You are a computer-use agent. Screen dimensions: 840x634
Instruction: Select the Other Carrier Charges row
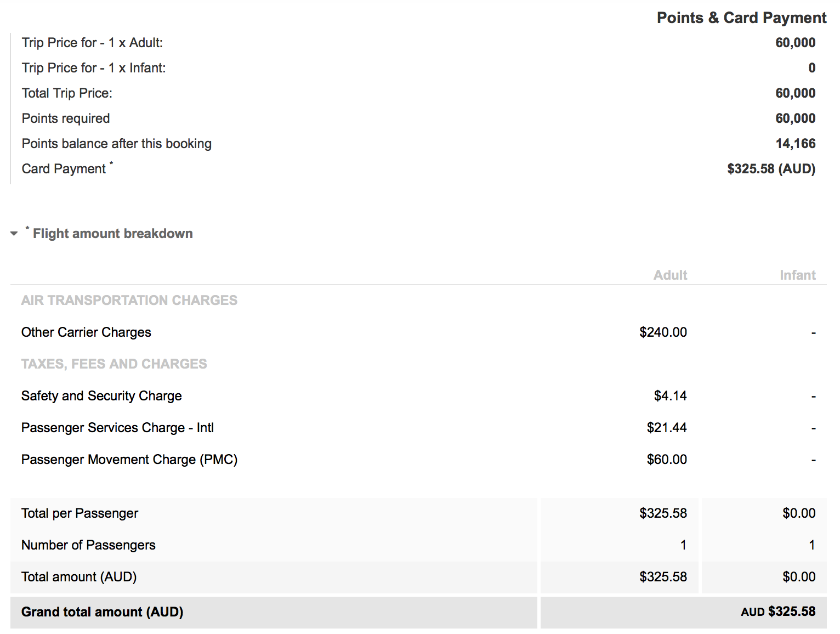pyautogui.click(x=418, y=332)
